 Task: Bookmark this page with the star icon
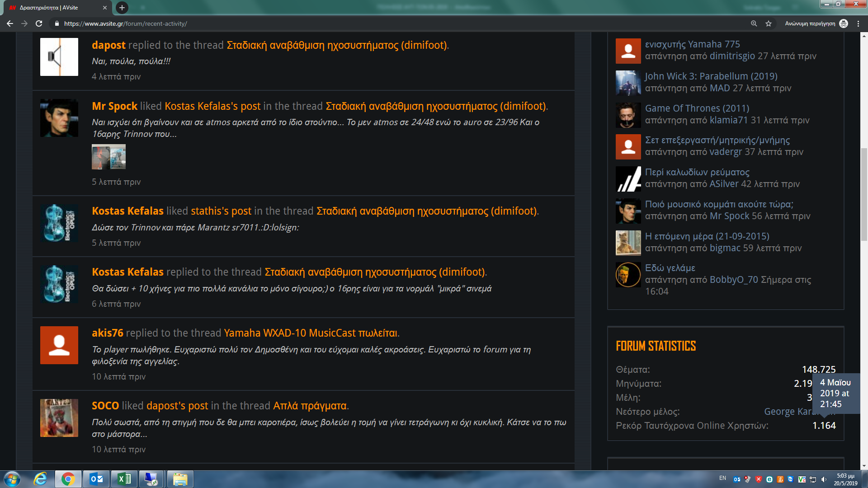click(x=769, y=23)
